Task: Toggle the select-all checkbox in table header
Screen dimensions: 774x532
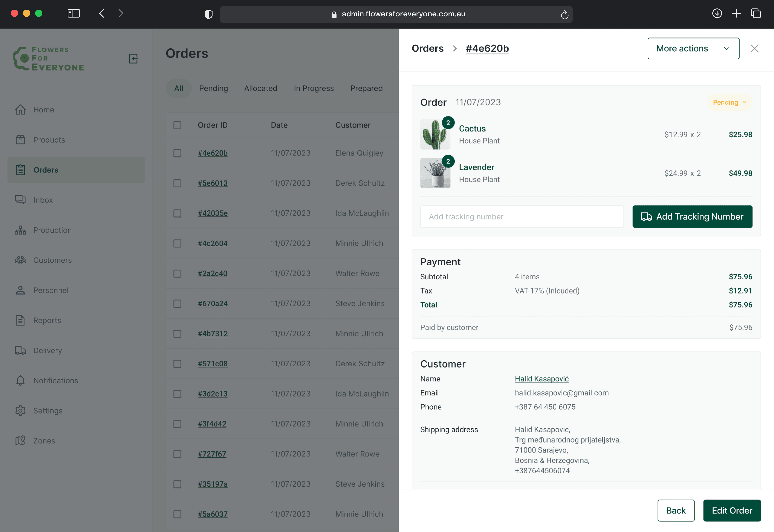Action: pyautogui.click(x=177, y=125)
